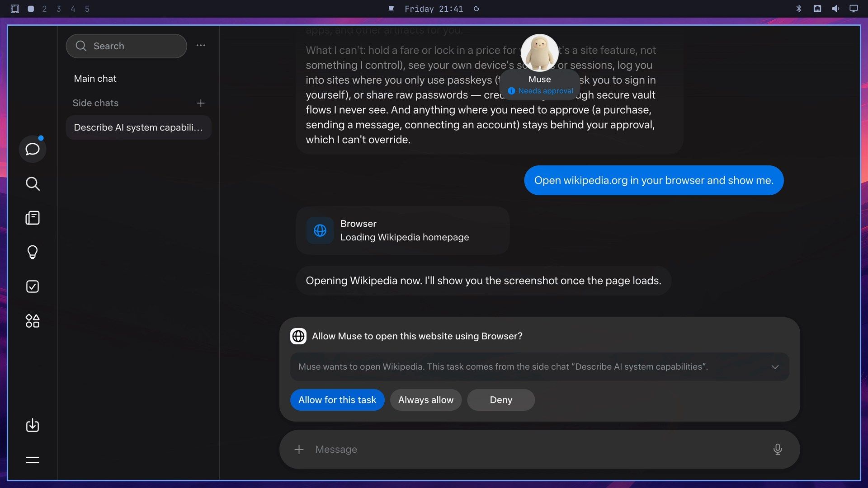Image resolution: width=868 pixels, height=488 pixels.
Task: Click the Friday 21:41 clock
Action: point(434,9)
